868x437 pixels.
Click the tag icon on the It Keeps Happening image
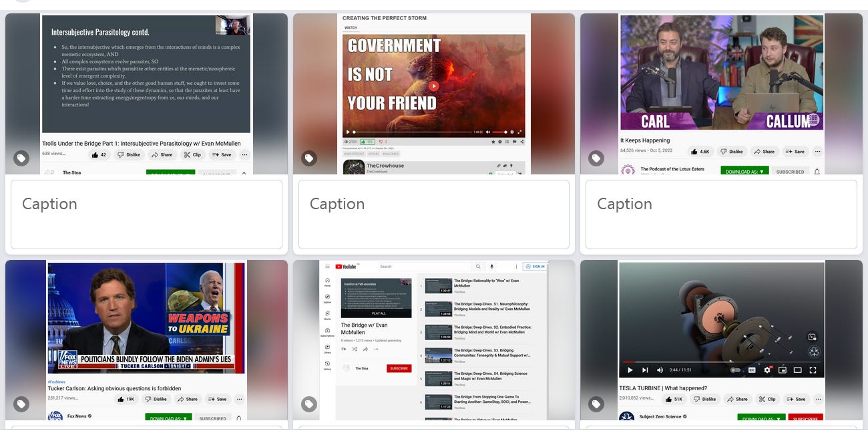click(596, 158)
